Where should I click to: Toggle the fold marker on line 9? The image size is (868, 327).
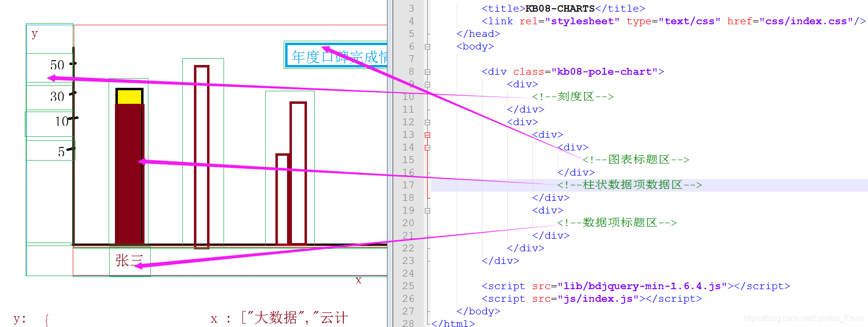[427, 84]
